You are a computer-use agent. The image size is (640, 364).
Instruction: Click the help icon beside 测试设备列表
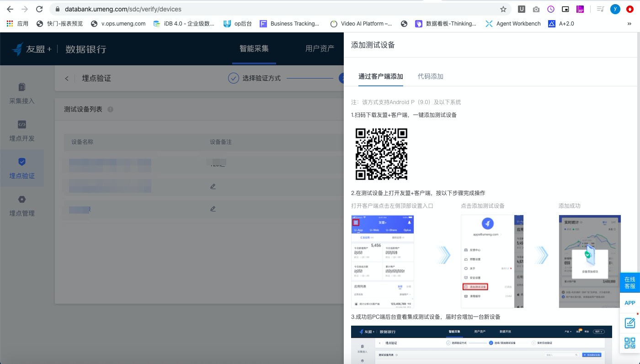coord(110,110)
